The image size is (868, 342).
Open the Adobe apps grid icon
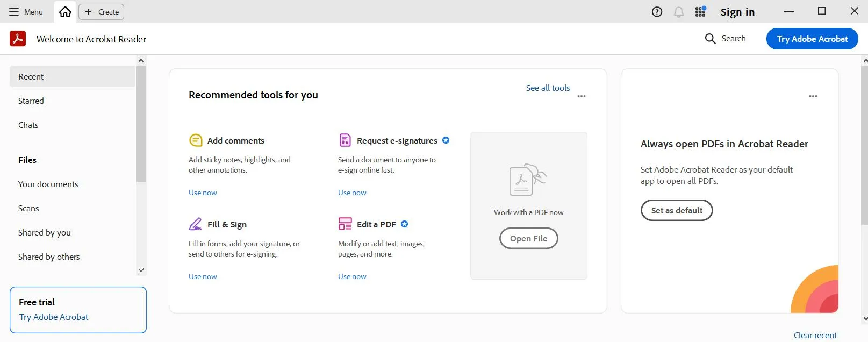click(700, 11)
